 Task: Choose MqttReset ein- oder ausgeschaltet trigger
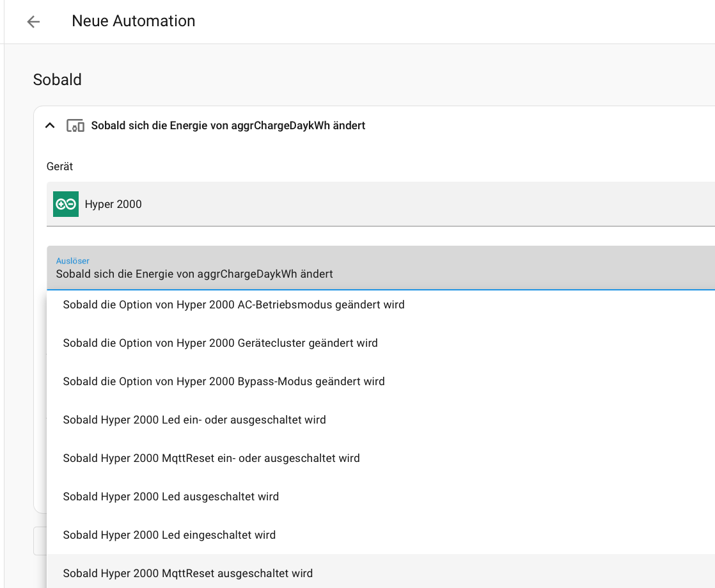click(x=381, y=458)
